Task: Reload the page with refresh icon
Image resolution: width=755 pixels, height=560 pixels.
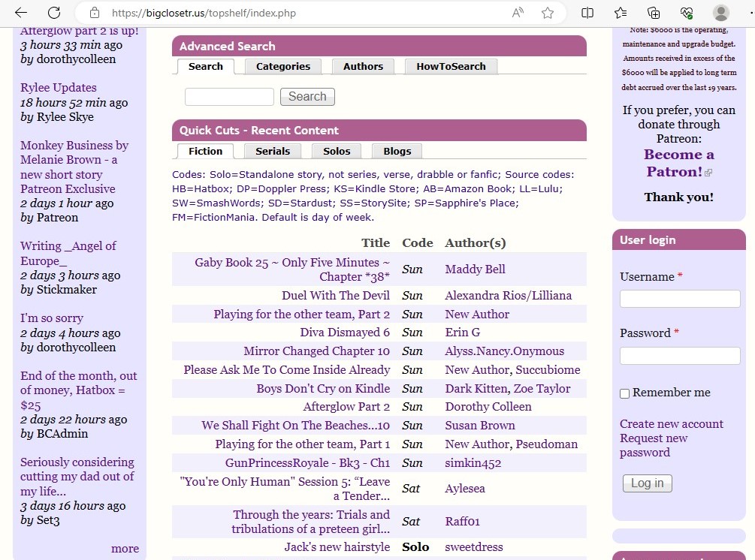Action: [54, 13]
